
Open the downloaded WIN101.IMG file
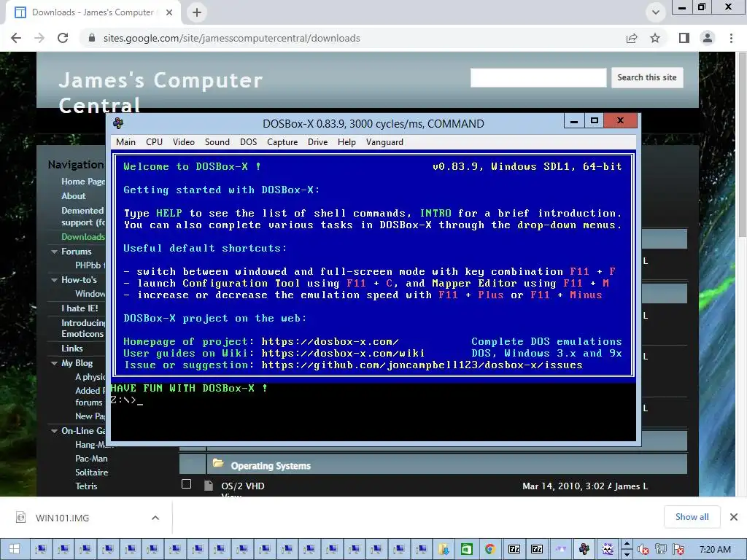tap(62, 518)
